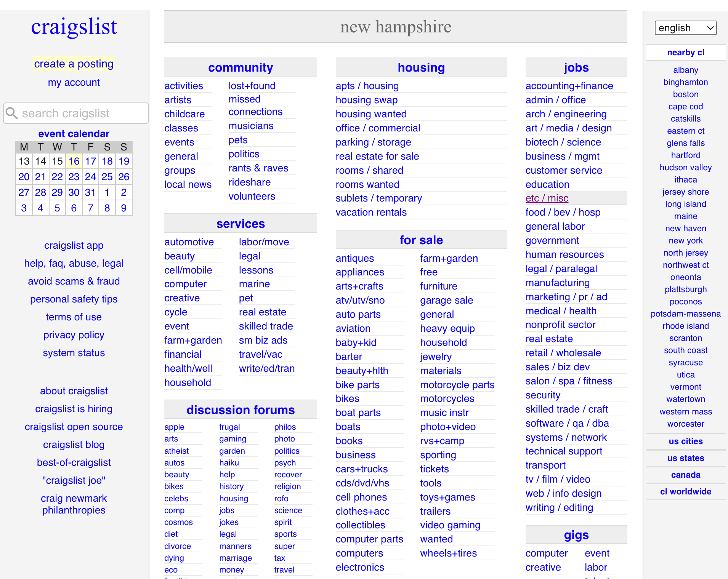Viewport: 728px width, 579px height.
Task: Switch to vermont nearby site
Action: (x=685, y=387)
